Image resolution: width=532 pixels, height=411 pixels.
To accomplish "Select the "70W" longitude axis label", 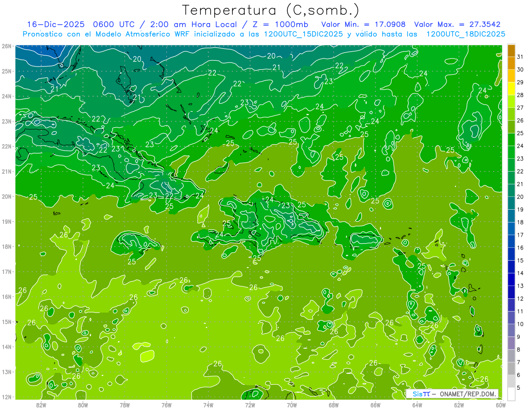I will tap(292, 405).
